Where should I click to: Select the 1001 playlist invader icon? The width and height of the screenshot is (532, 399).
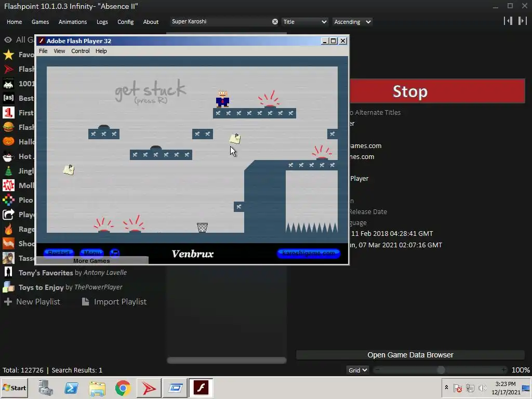click(8, 84)
